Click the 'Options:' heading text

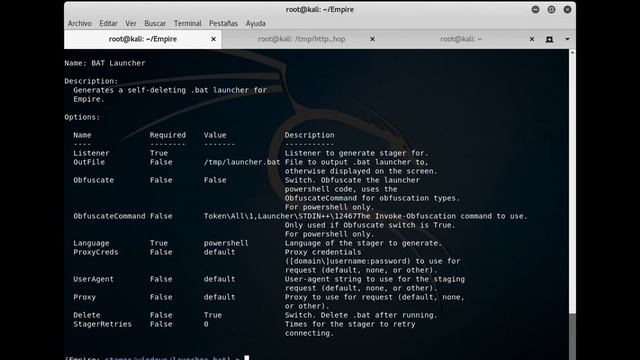[82, 117]
